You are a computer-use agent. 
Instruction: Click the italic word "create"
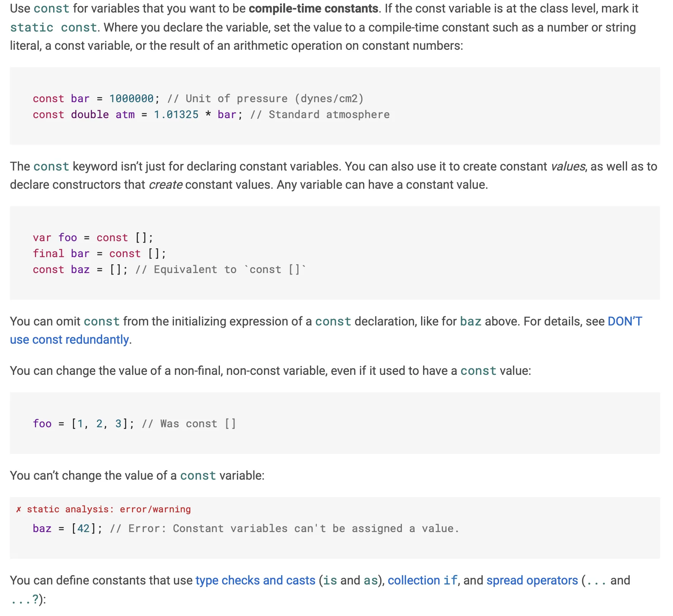click(165, 185)
